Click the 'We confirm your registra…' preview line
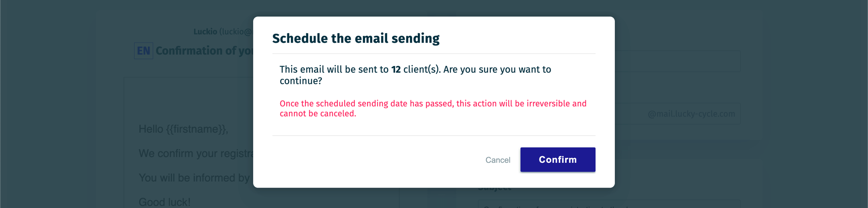Image resolution: width=868 pixels, height=208 pixels. click(196, 153)
